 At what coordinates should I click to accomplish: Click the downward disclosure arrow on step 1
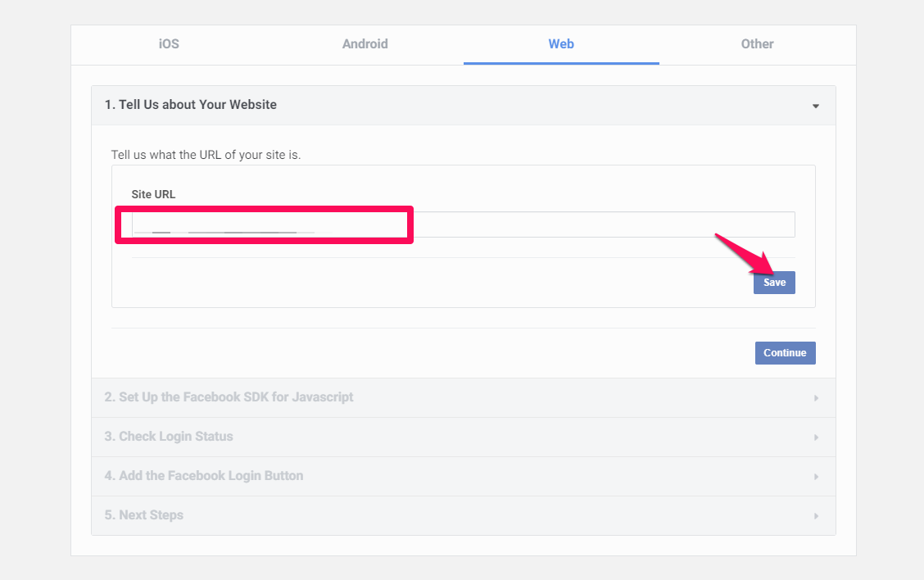point(815,105)
